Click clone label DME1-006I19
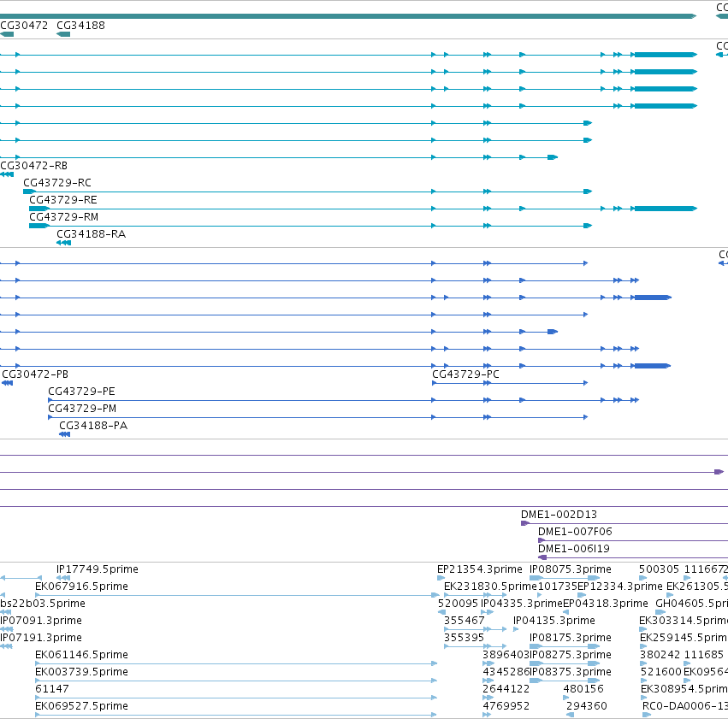 click(574, 549)
